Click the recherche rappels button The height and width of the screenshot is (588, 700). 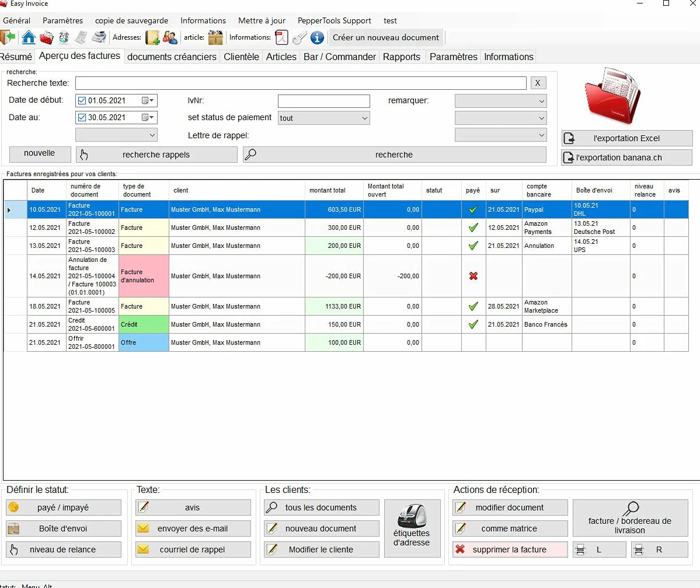(x=156, y=155)
